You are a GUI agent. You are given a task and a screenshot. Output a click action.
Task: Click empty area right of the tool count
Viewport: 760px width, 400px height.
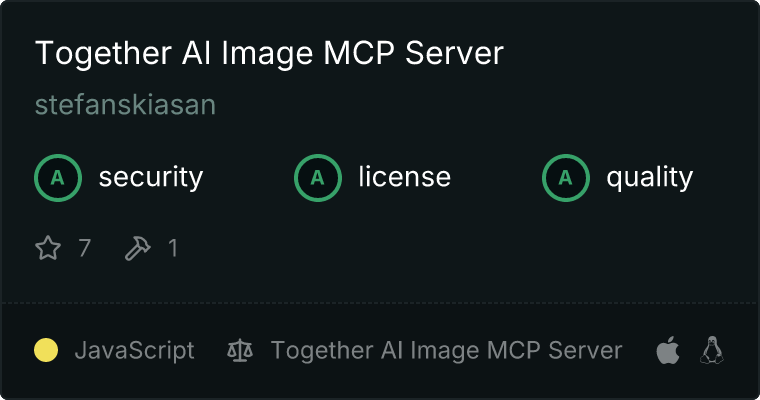coord(436,248)
